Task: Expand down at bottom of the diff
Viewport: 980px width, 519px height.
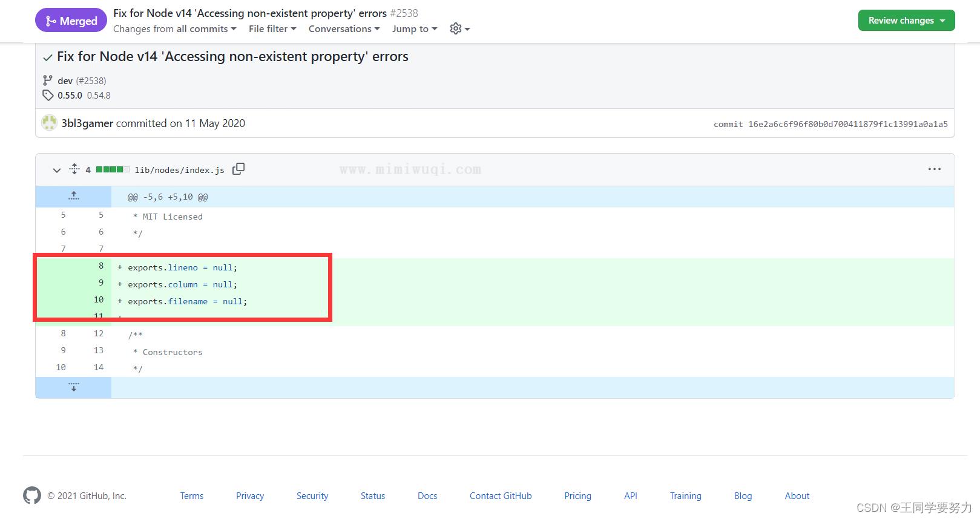Action: coord(74,387)
